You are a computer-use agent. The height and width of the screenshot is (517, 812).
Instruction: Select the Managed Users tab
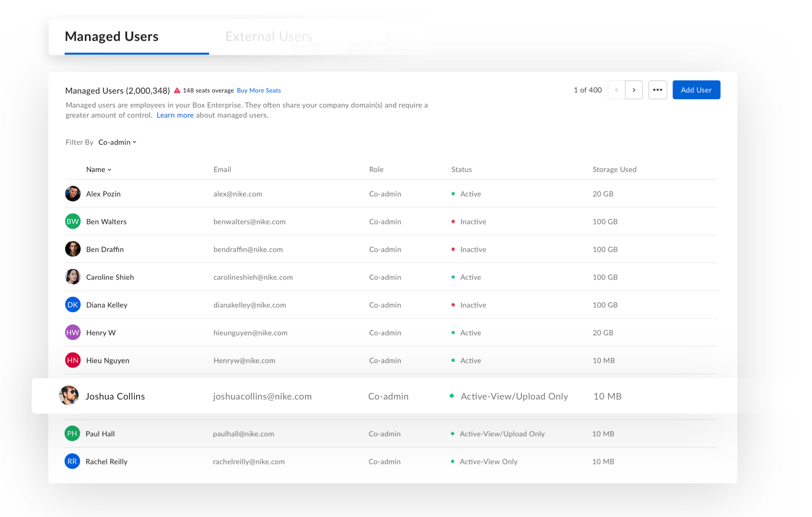(112, 36)
